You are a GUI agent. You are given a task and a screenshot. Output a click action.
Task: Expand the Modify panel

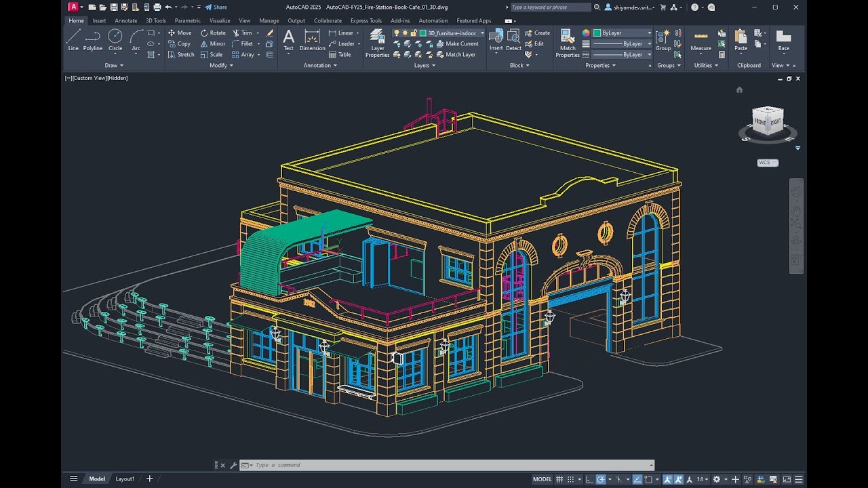pos(221,66)
